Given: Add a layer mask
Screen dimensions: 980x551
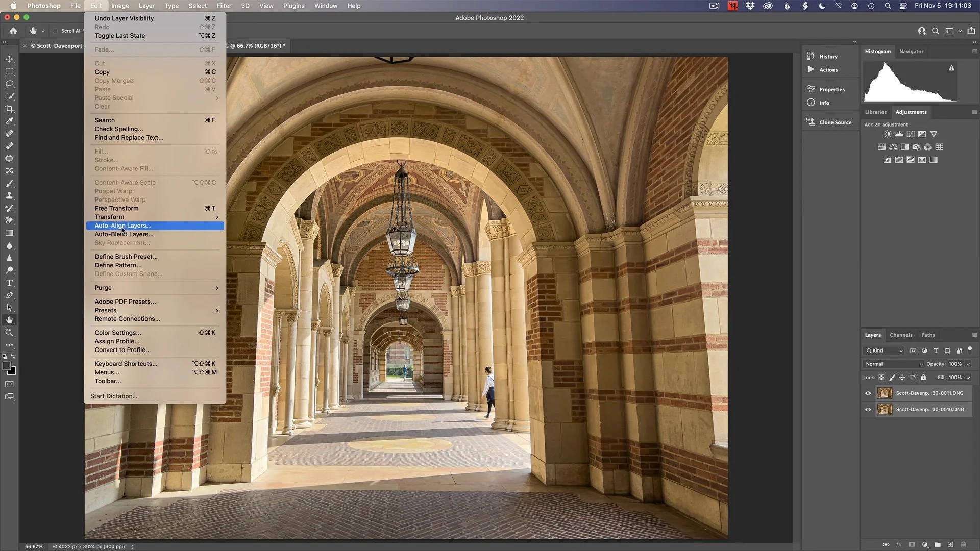Looking at the screenshot, I should point(911,544).
